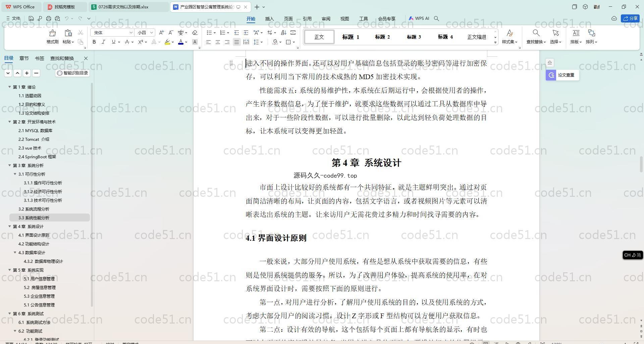This screenshot has width=644, height=344.
Task: Toggle justify alignment button
Action: pos(236,42)
